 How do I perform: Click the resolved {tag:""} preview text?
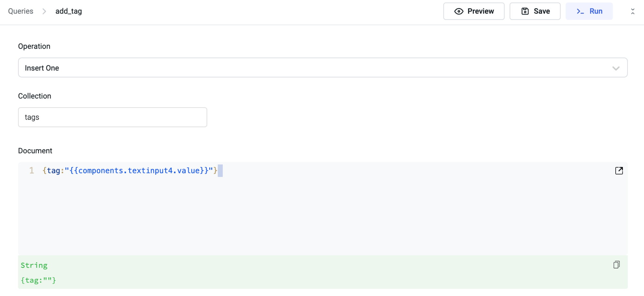tap(38, 280)
